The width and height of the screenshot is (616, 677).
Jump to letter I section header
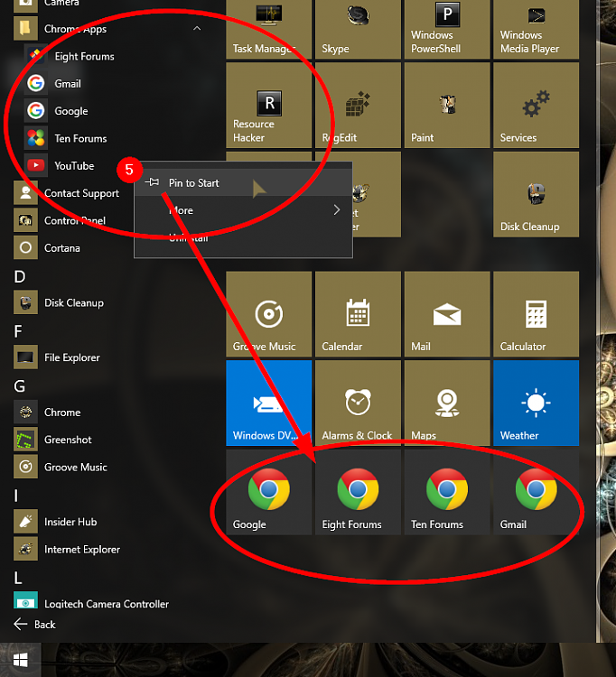coord(16,496)
